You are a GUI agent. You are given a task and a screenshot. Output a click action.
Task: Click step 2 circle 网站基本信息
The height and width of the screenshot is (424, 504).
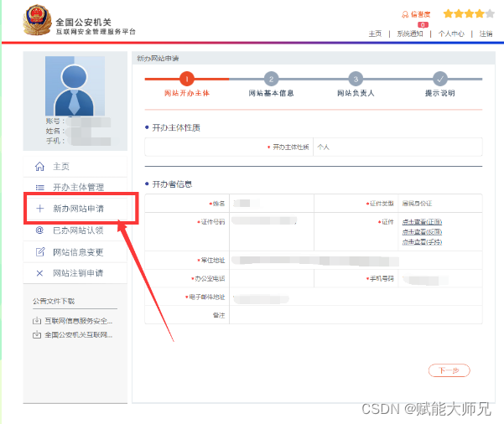point(271,79)
